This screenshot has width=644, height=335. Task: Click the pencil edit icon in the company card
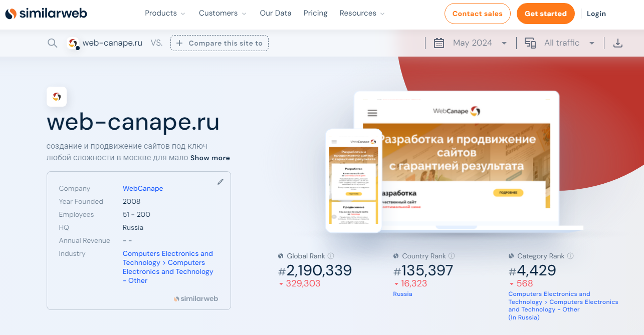coord(221,182)
